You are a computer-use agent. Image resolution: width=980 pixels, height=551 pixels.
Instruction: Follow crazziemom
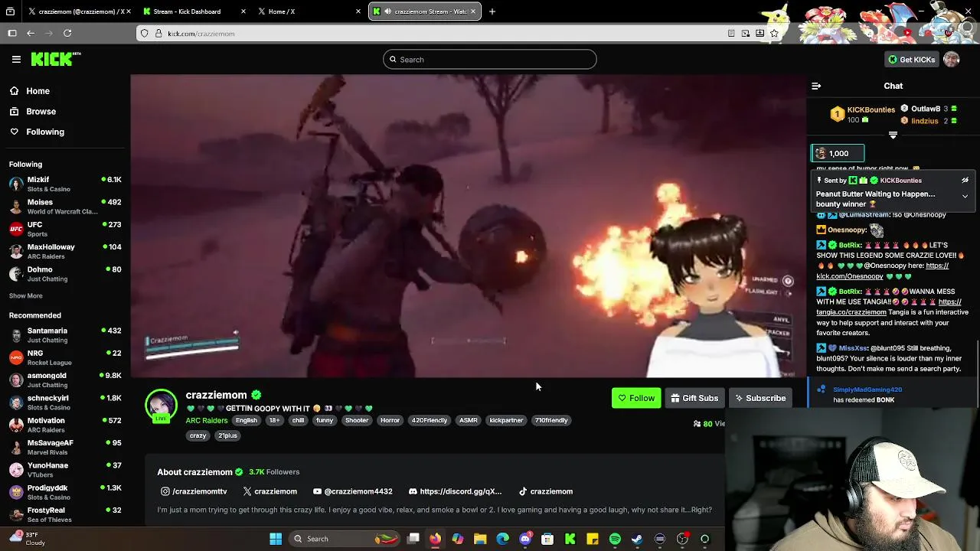pyautogui.click(x=636, y=399)
